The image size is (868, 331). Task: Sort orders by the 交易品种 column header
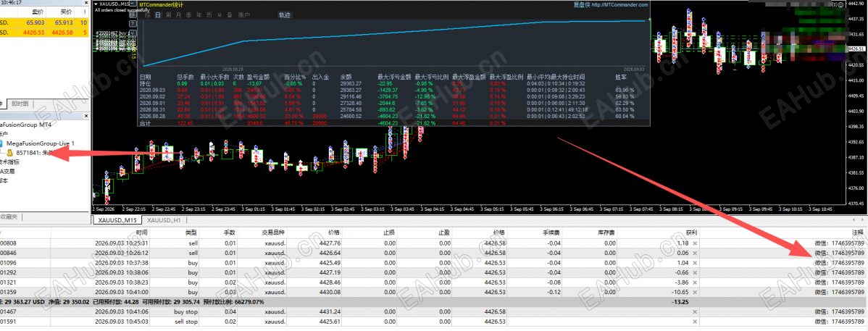(x=272, y=233)
